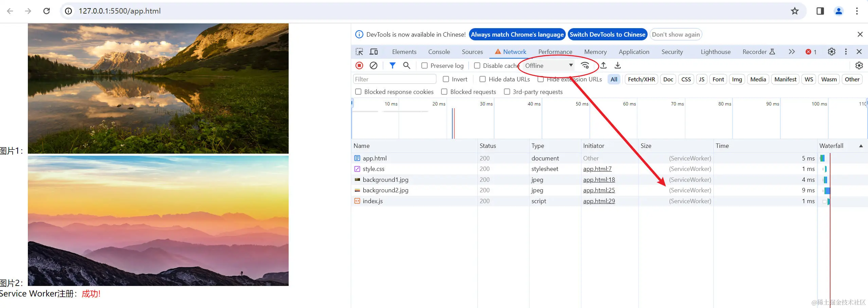Click the browser forward arrow
The width and height of the screenshot is (868, 308).
[28, 11]
